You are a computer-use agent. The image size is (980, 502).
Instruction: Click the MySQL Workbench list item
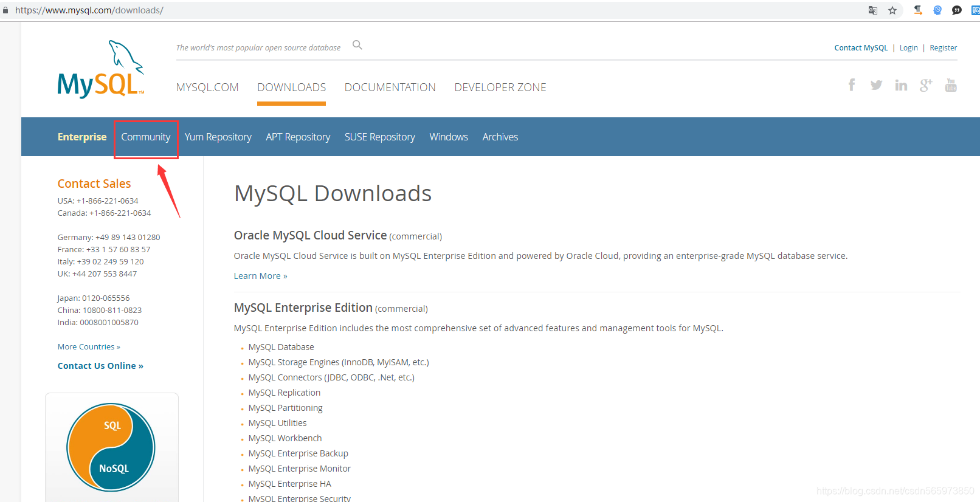285,438
